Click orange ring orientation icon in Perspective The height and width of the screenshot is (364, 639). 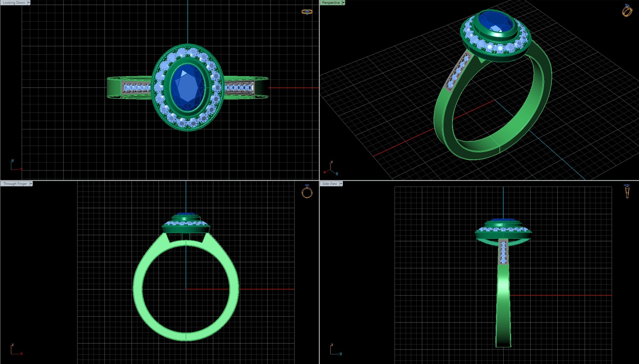coord(627,10)
